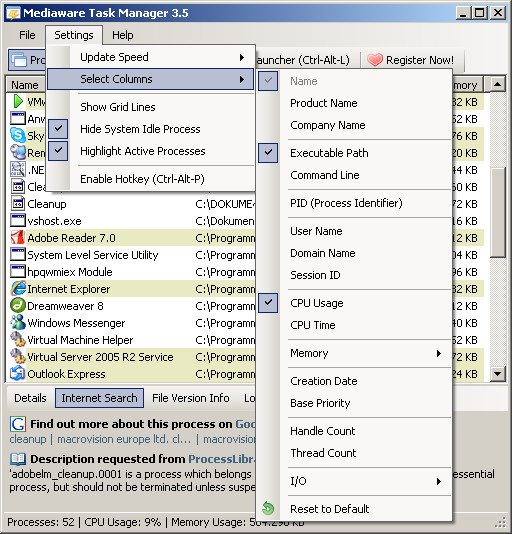Open the File menu
This screenshot has width=512, height=534.
pos(27,35)
